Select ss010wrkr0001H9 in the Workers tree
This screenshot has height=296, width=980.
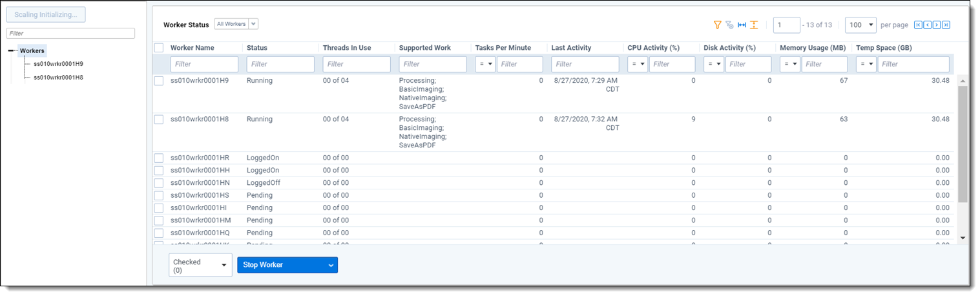(x=58, y=64)
